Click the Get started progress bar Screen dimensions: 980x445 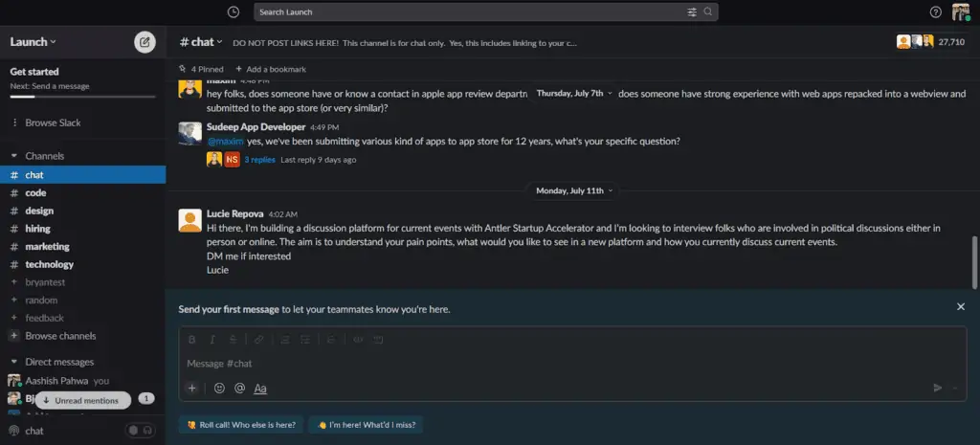click(82, 97)
